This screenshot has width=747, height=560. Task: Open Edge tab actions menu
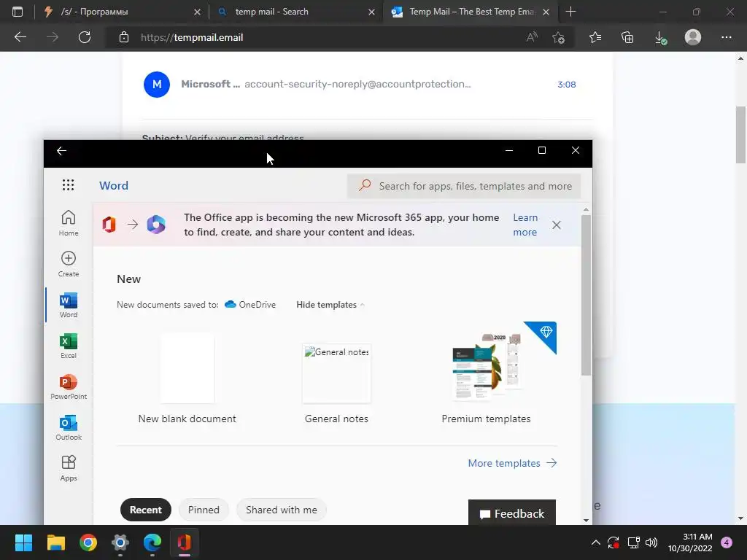[x=18, y=12]
